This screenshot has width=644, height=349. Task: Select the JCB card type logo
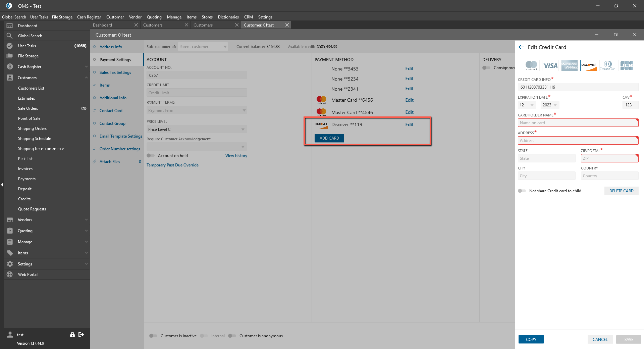627,65
